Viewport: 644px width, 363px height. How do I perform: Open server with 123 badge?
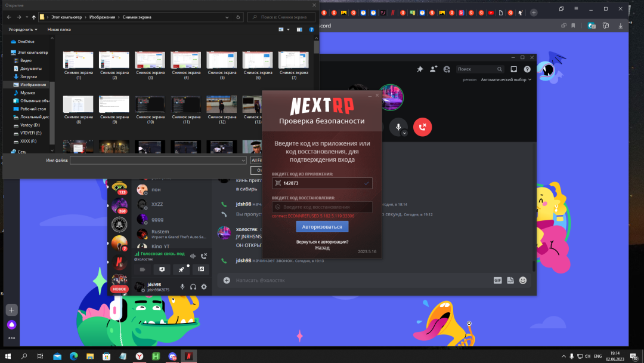(x=119, y=187)
